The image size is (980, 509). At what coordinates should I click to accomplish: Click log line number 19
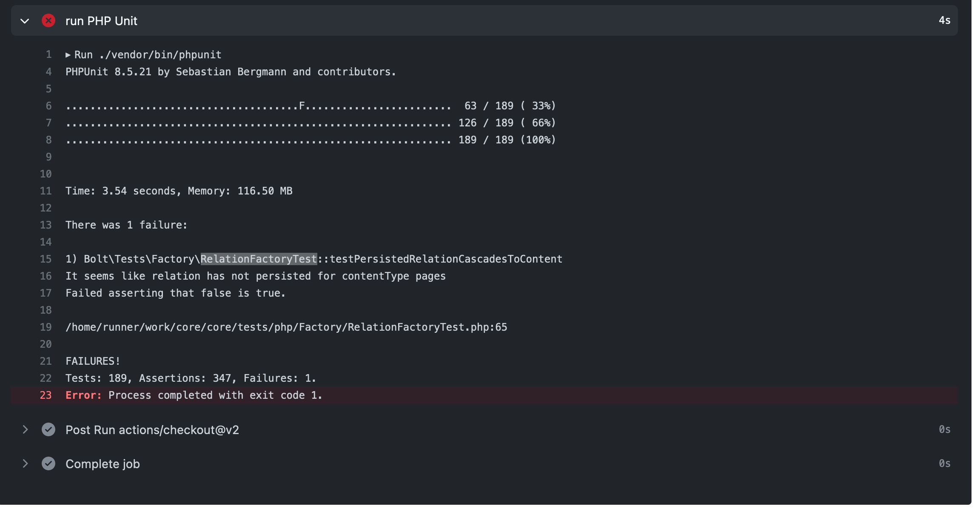click(46, 327)
